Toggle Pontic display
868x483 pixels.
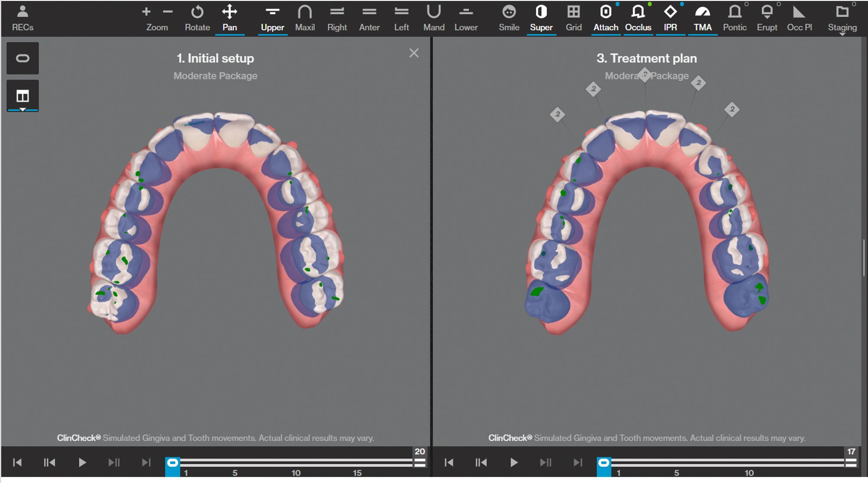[x=735, y=19]
